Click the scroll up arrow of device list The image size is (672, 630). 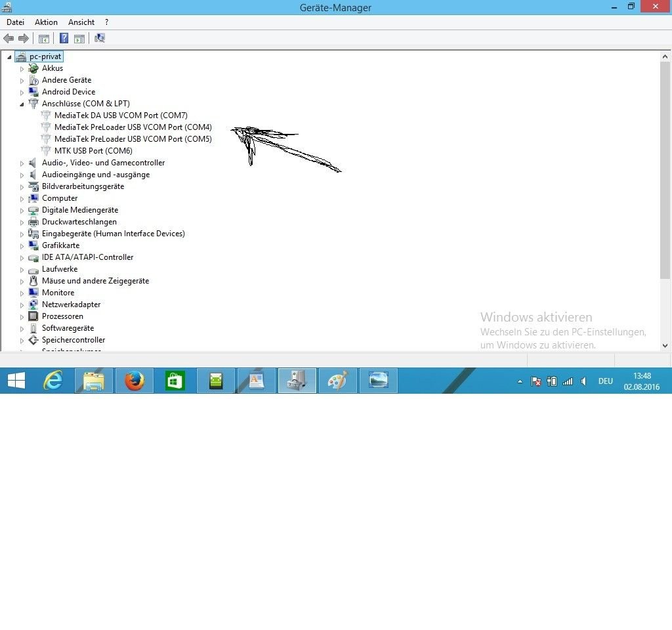665,56
